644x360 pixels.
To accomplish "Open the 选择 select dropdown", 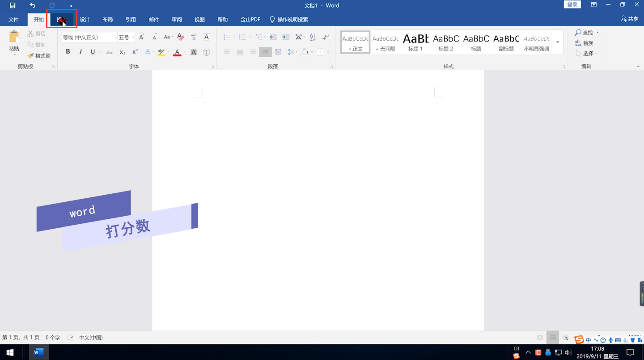I will pos(586,54).
